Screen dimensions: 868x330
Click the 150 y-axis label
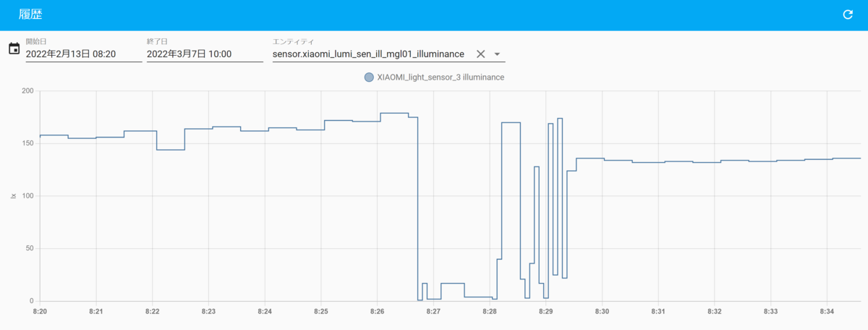click(x=27, y=143)
